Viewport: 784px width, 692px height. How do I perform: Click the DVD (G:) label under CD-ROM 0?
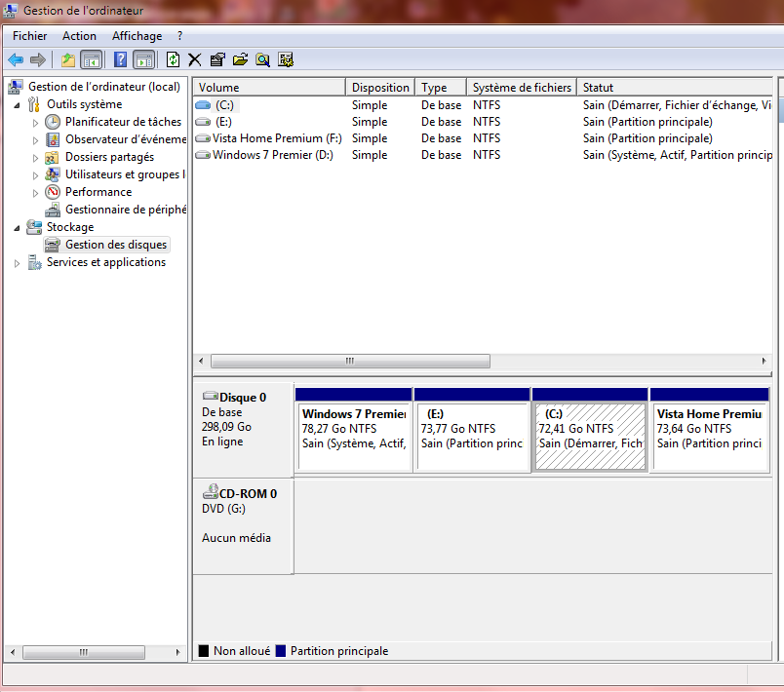click(223, 509)
